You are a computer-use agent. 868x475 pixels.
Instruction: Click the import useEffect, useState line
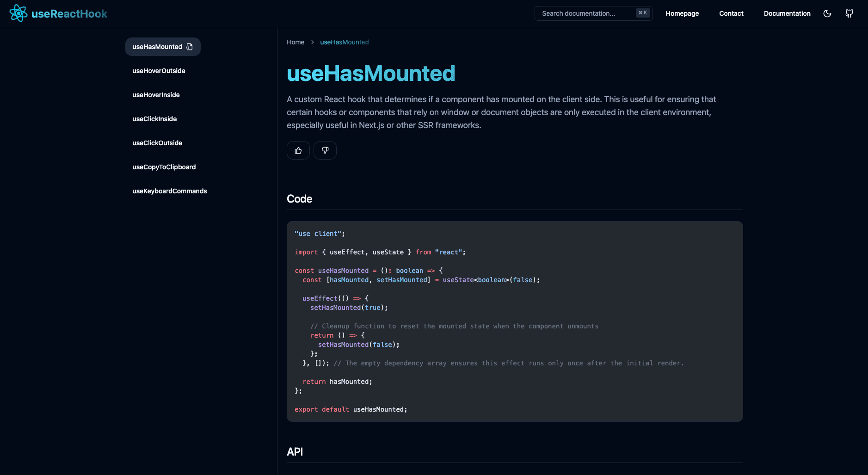[380, 252]
